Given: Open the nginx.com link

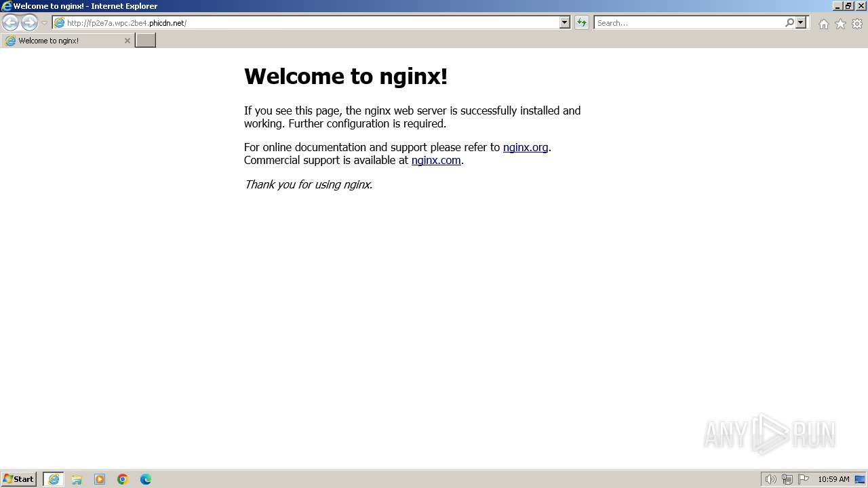Looking at the screenshot, I should point(436,161).
